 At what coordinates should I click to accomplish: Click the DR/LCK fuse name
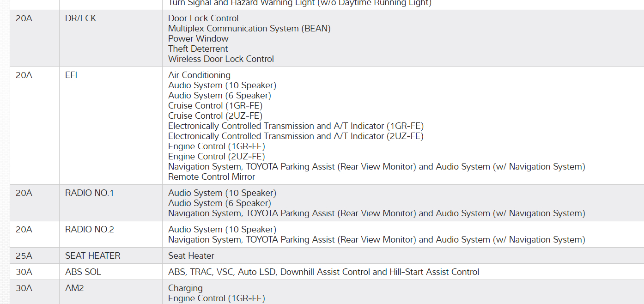pyautogui.click(x=80, y=18)
